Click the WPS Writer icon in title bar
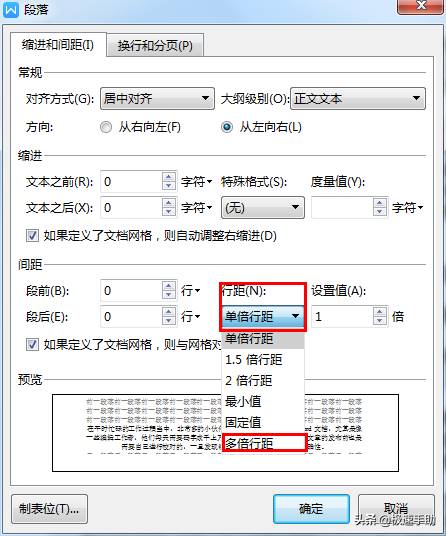Screen dimensions: 446x536 11,9
